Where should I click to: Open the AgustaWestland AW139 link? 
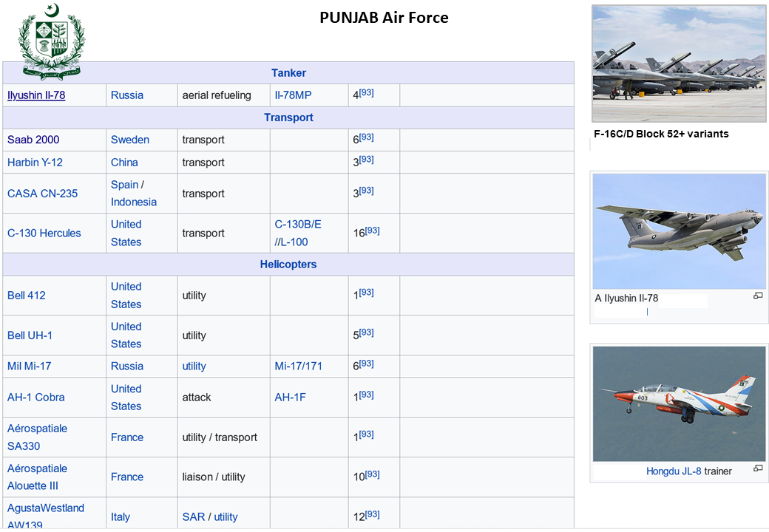tap(46, 516)
